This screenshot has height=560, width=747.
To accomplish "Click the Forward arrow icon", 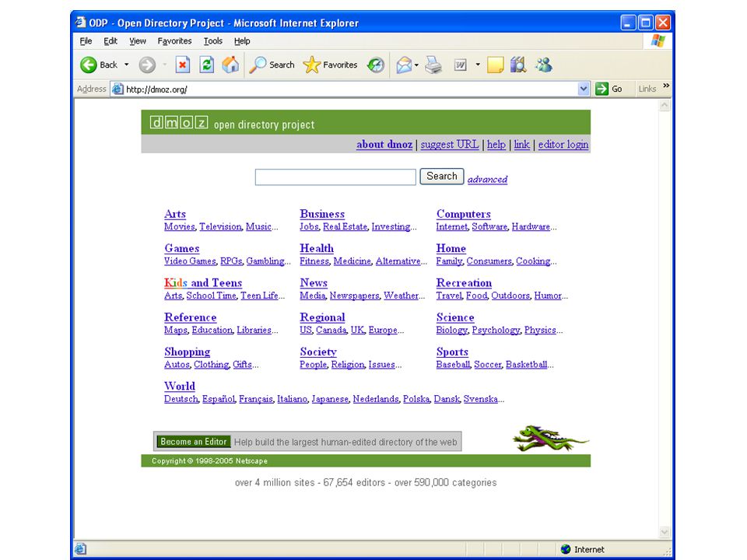I will [x=147, y=65].
